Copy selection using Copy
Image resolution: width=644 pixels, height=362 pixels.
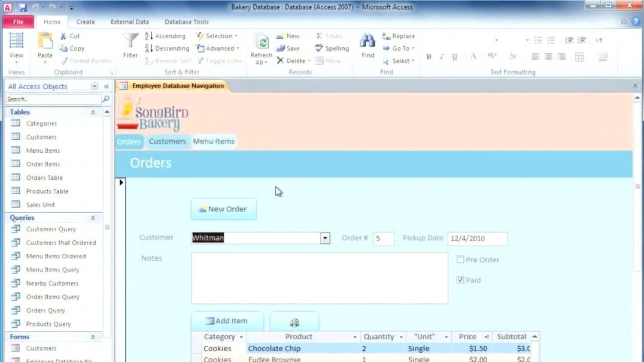(72, 49)
